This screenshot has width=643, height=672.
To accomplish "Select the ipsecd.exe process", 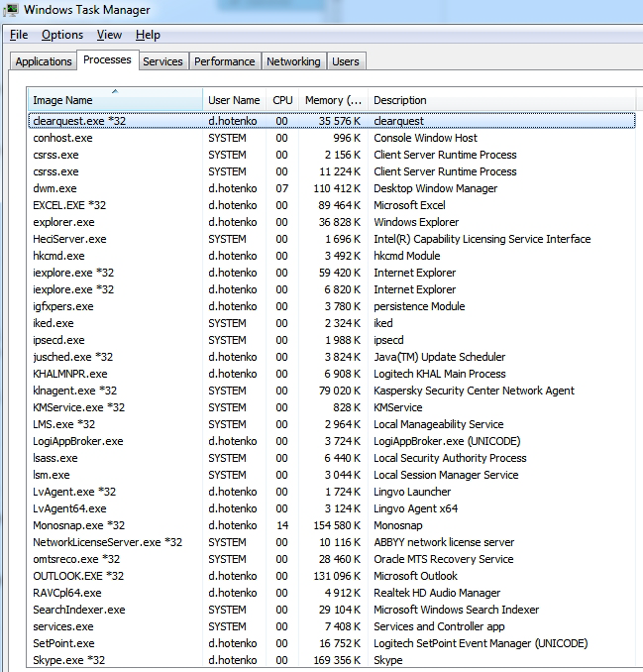I will click(x=332, y=340).
